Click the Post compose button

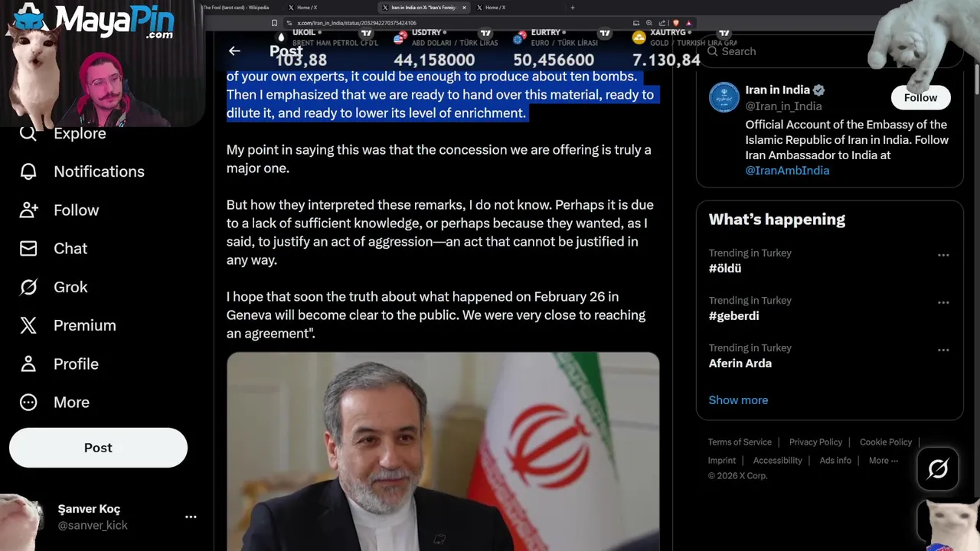98,448
